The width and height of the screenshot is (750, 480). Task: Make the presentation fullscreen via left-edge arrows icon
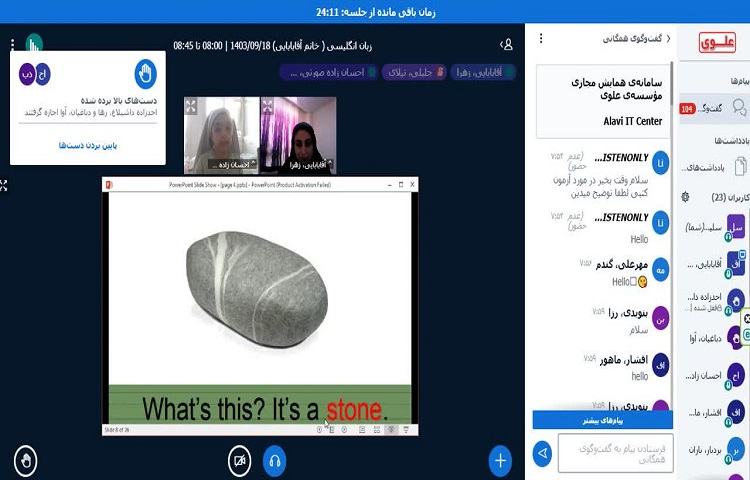(x=3, y=185)
